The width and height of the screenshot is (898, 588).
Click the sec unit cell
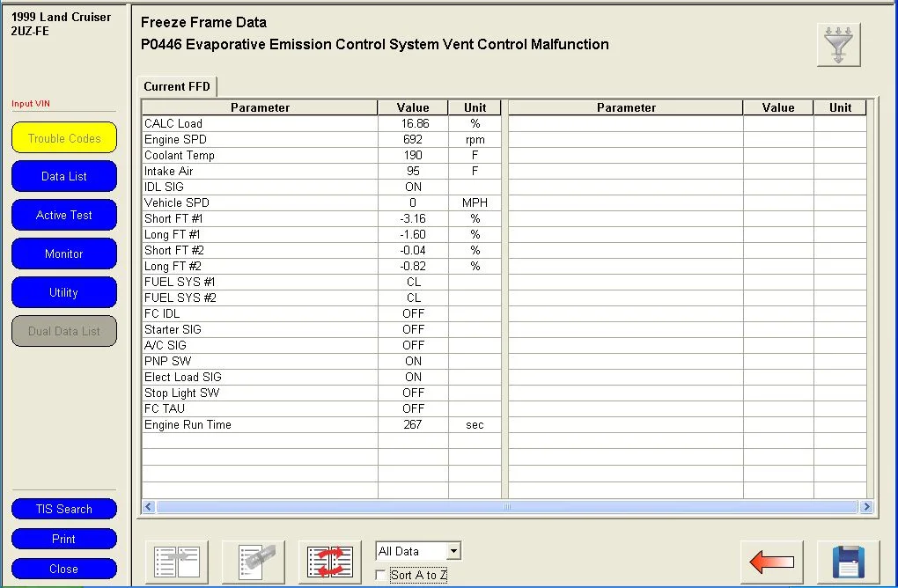[475, 425]
